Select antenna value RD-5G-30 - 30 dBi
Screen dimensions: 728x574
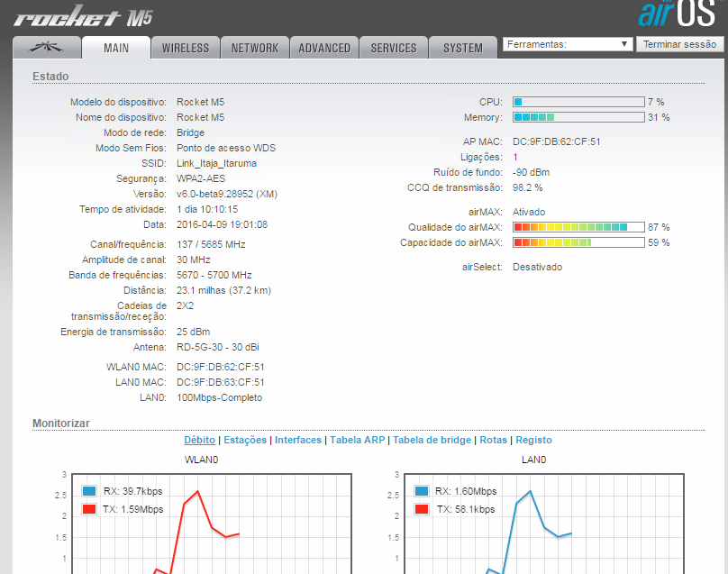coord(218,347)
